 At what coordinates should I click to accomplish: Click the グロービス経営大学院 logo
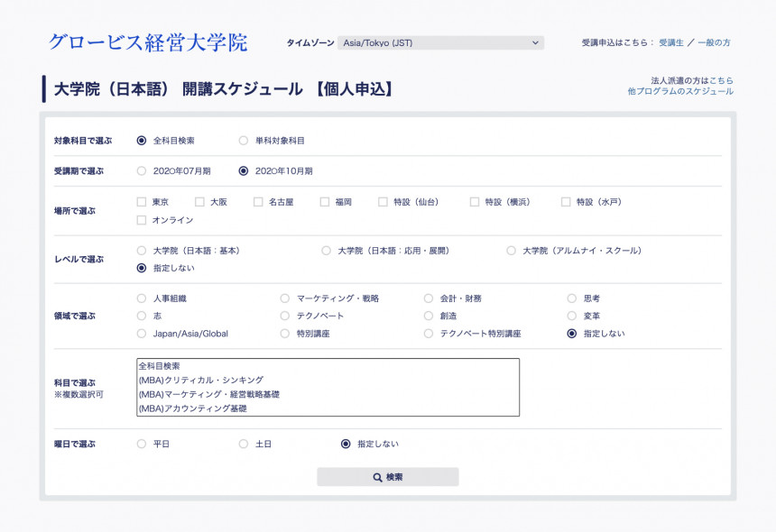pyautogui.click(x=147, y=42)
